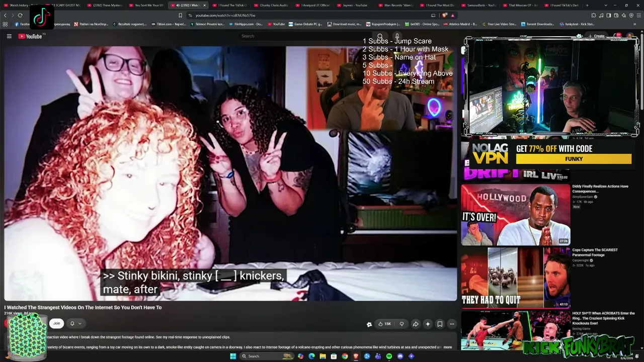Screen dimensions: 644x362
Task: Launch File Explorer from the taskbar
Action: click(x=323, y=356)
